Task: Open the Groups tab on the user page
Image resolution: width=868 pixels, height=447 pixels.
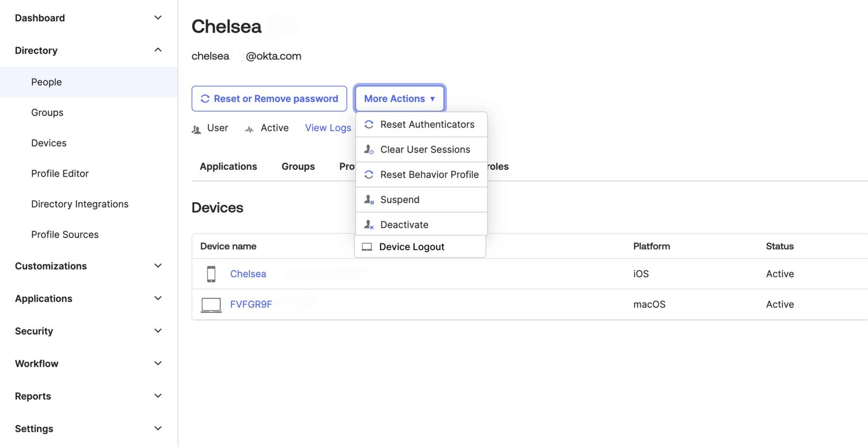Action: 298,167
